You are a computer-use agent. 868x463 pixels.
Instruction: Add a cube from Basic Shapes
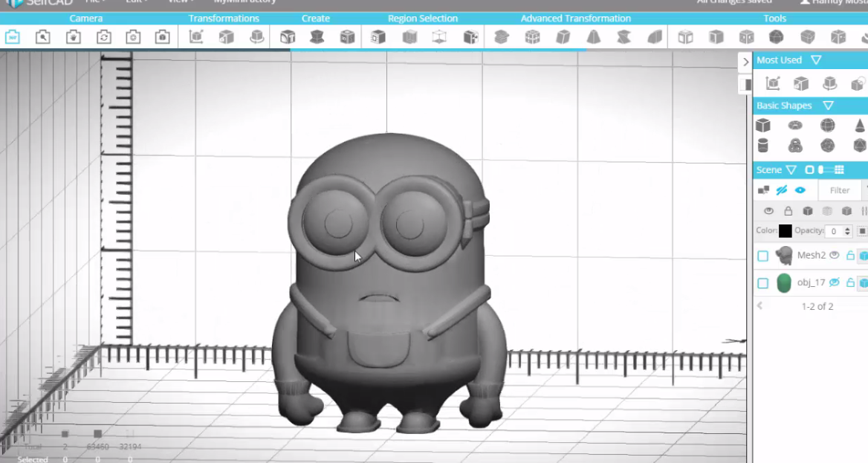762,125
